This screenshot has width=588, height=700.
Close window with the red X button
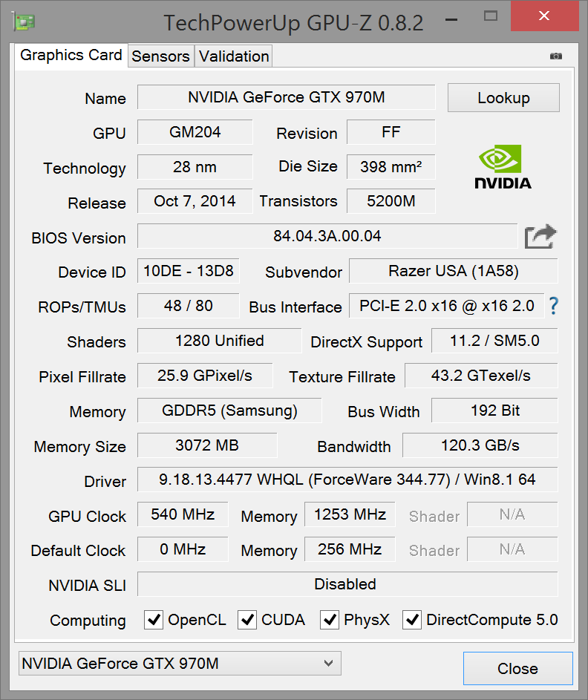[x=544, y=16]
